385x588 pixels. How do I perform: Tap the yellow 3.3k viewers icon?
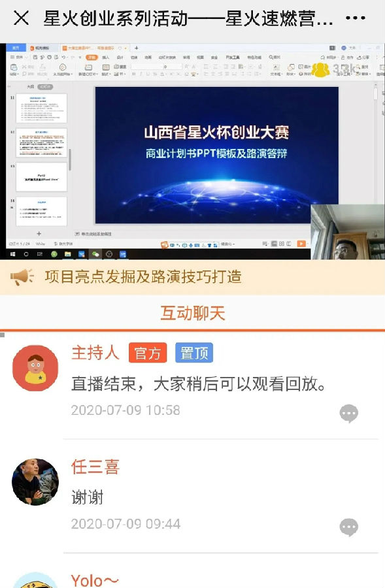click(320, 69)
